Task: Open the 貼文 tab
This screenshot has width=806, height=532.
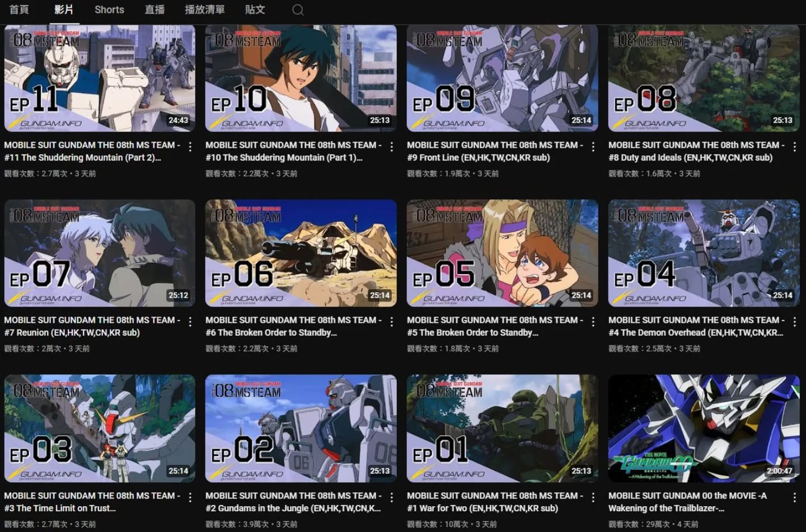Action: coord(255,10)
